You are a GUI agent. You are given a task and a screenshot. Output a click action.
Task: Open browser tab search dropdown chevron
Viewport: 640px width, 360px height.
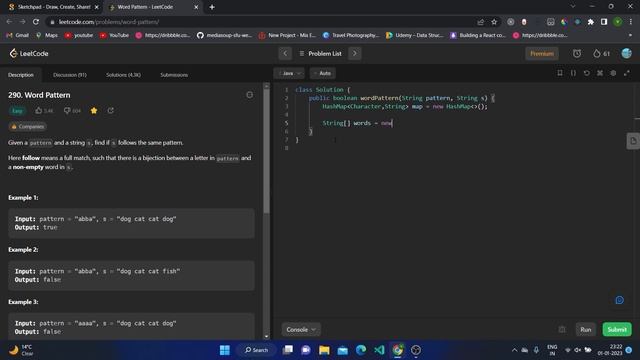tap(573, 7)
